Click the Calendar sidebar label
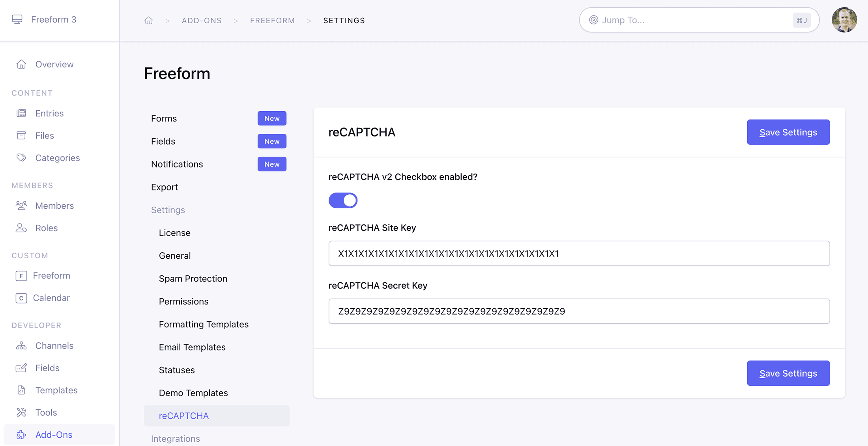868x446 pixels. 51,298
